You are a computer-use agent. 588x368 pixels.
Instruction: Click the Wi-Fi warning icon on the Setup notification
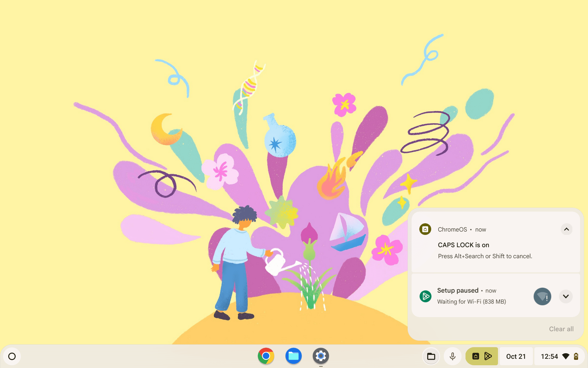tap(542, 296)
